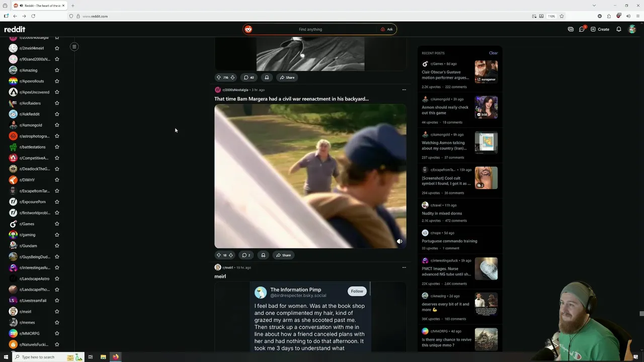Image resolution: width=644 pixels, height=362 pixels.
Task: Unmute the Bam Margera video
Action: click(399, 241)
